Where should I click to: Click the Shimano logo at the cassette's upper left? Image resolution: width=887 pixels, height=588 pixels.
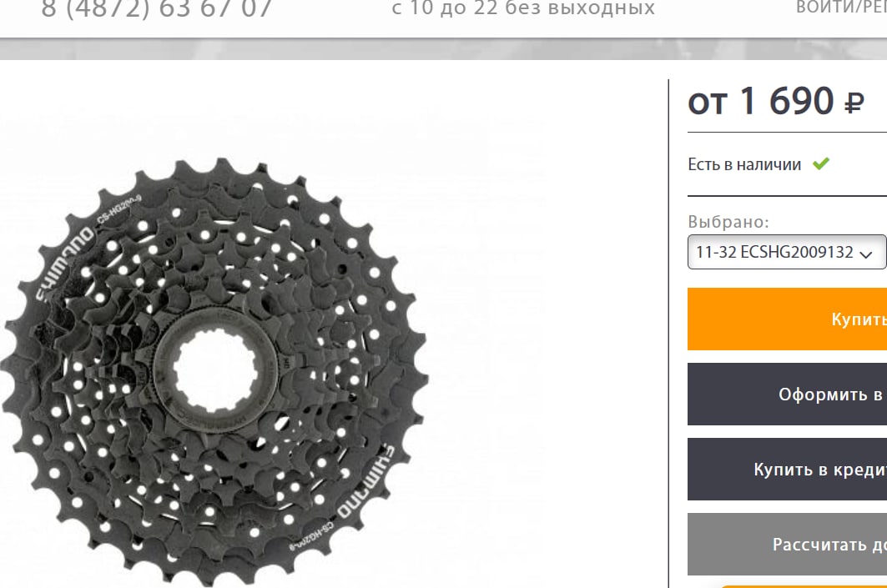click(x=65, y=264)
